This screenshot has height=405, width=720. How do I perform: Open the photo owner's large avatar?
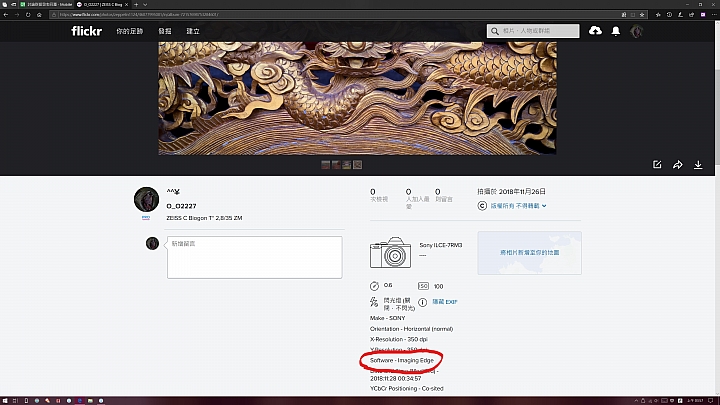click(146, 199)
